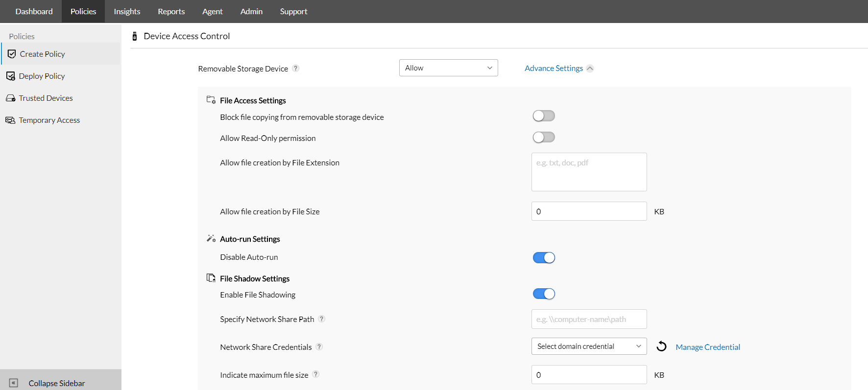
Task: Go to the Insights tab
Action: point(127,11)
